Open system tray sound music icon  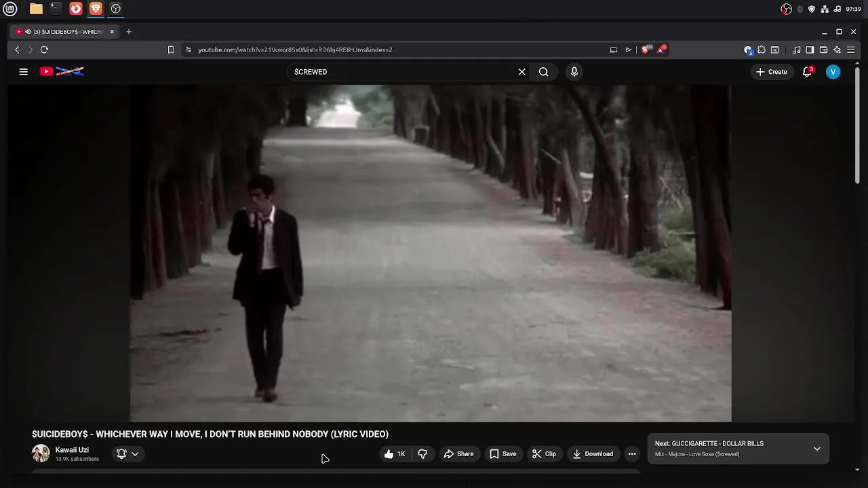coord(837,9)
